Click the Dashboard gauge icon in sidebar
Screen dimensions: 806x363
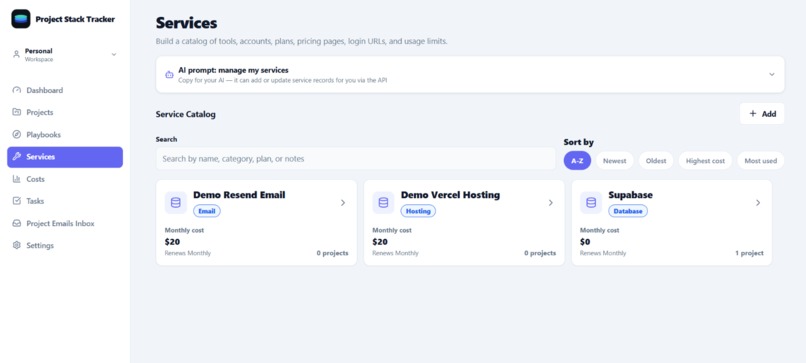click(16, 90)
